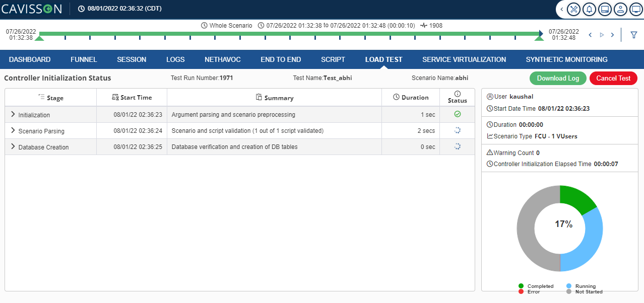Click the Whole Scenario clock icon

[x=204, y=25]
